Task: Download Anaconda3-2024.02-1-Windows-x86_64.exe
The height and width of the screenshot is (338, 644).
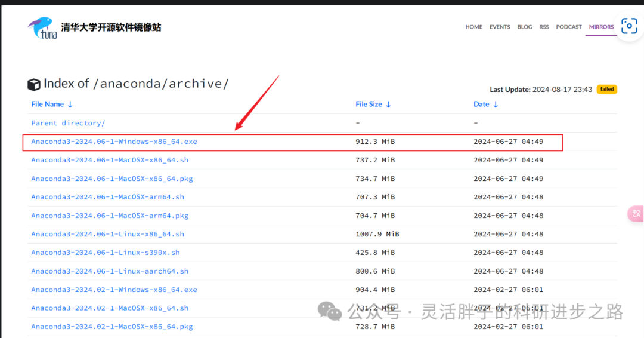Action: click(114, 290)
